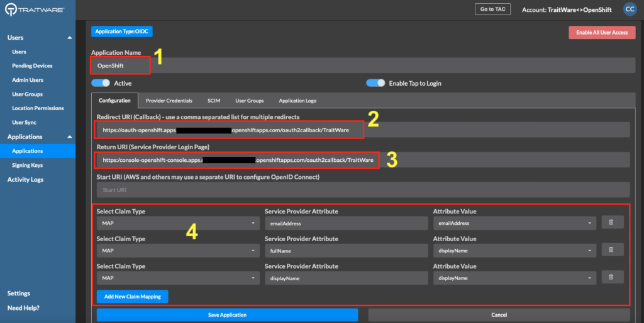644x323 pixels.
Task: Click the Cancel button
Action: pyautogui.click(x=499, y=315)
